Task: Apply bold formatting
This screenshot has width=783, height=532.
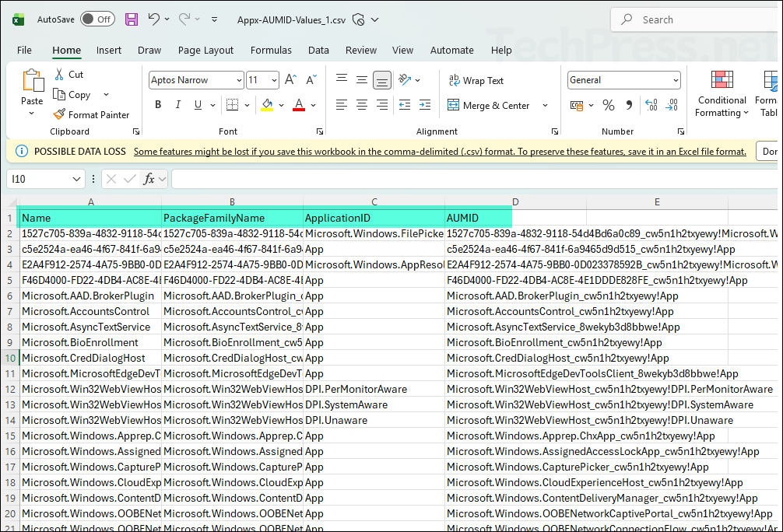Action: tap(158, 104)
